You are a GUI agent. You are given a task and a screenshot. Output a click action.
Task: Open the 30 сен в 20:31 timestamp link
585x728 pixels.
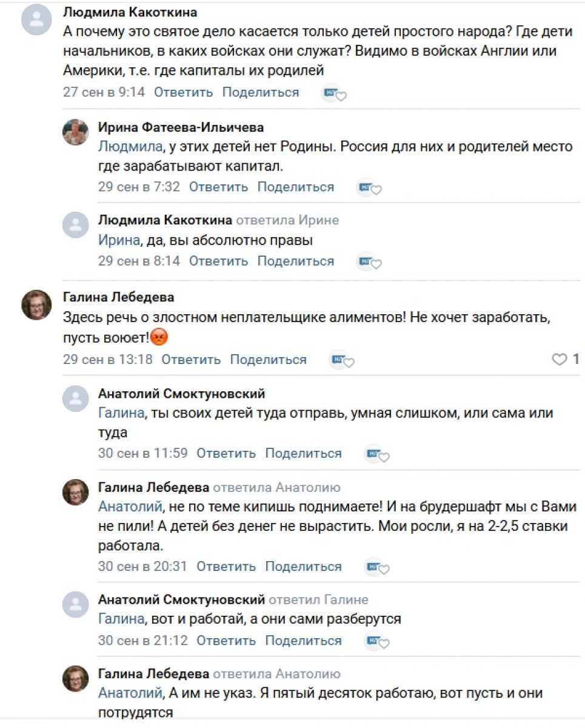point(142,567)
